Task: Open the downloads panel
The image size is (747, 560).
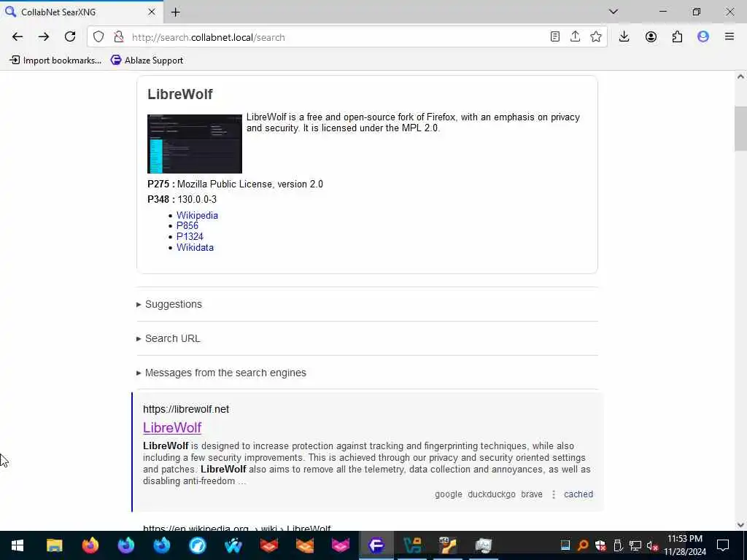Action: click(x=624, y=36)
